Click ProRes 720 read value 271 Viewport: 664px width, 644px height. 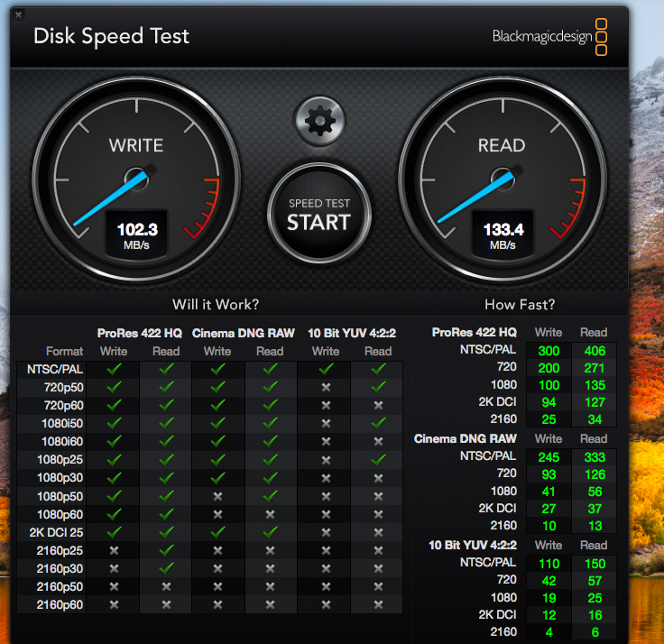click(x=595, y=368)
